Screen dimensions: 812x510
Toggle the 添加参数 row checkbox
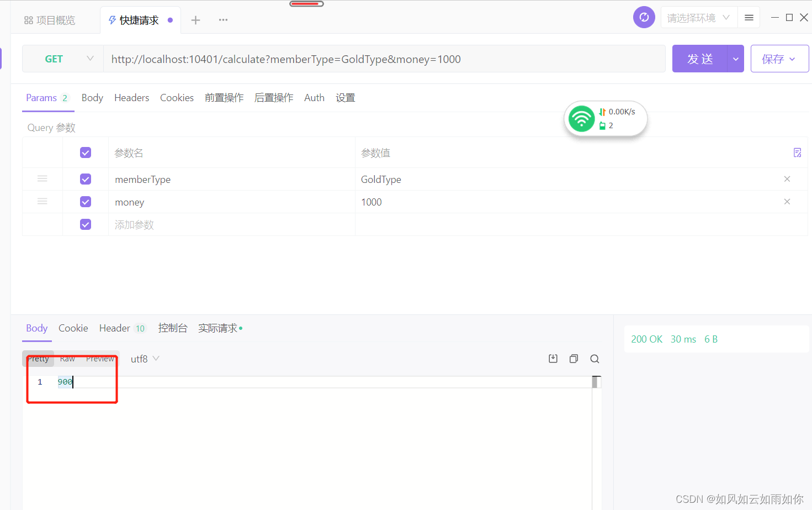[86, 224]
